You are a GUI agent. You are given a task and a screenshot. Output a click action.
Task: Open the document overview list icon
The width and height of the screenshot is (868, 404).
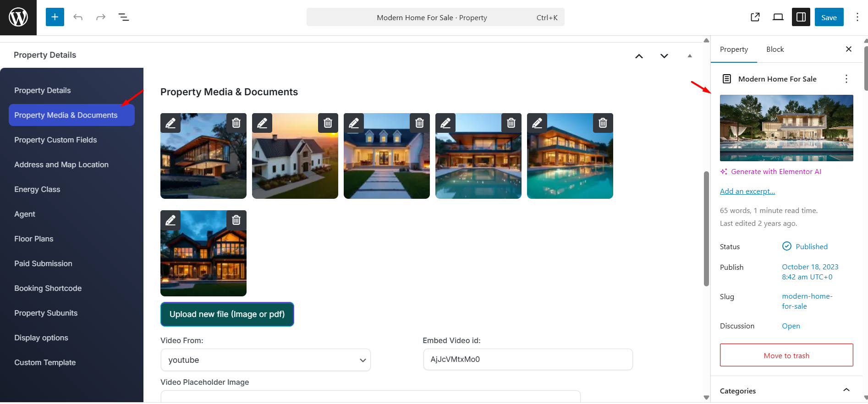(x=124, y=17)
